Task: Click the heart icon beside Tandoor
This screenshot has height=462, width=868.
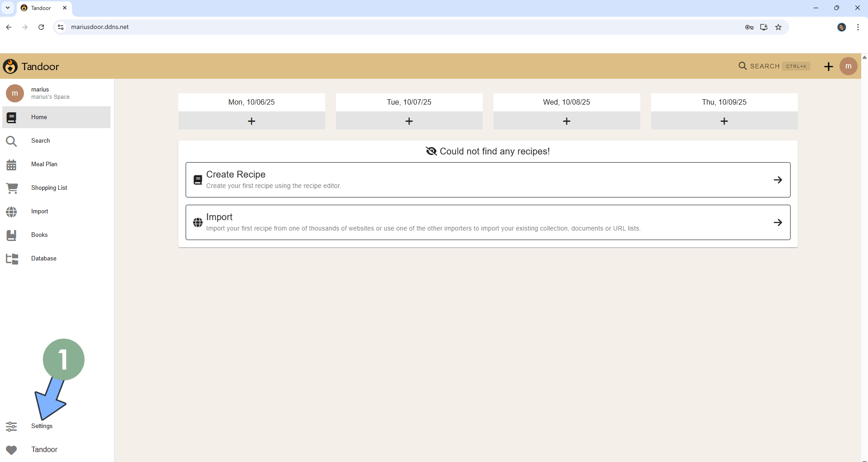Action: pos(12,450)
